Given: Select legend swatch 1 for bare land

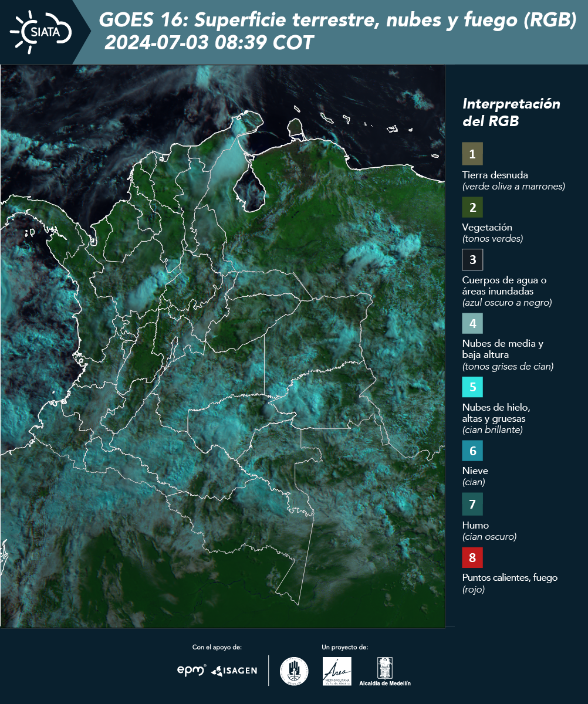Looking at the screenshot, I should pyautogui.click(x=472, y=154).
